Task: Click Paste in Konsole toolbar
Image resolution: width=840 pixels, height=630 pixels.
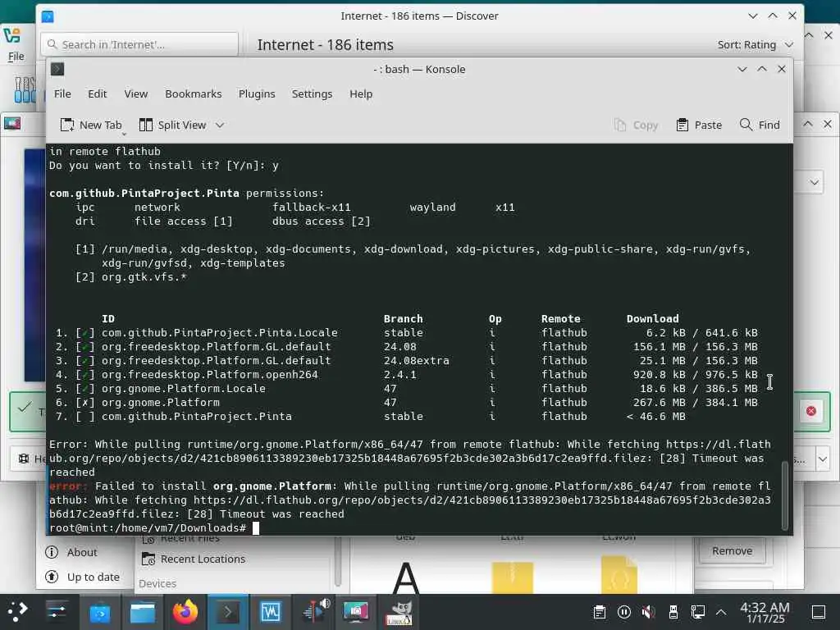Action: (x=699, y=125)
